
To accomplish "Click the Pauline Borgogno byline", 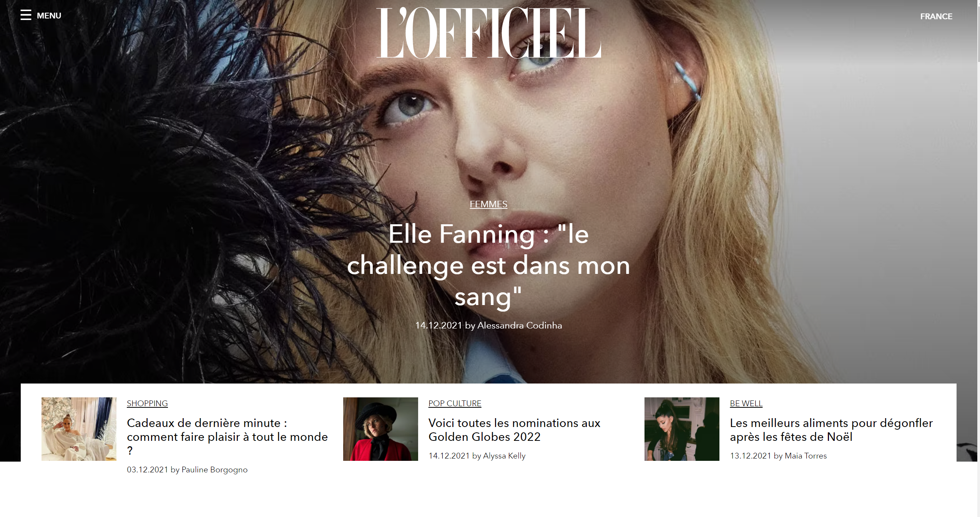I will (x=214, y=470).
